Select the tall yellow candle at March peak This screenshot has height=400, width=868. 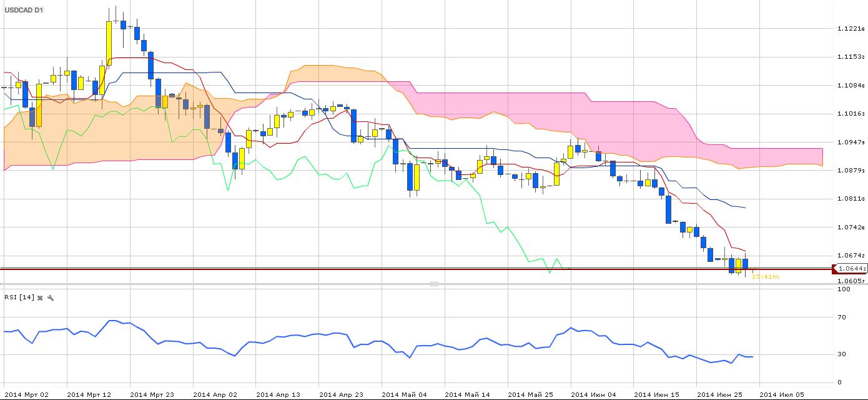[x=109, y=42]
